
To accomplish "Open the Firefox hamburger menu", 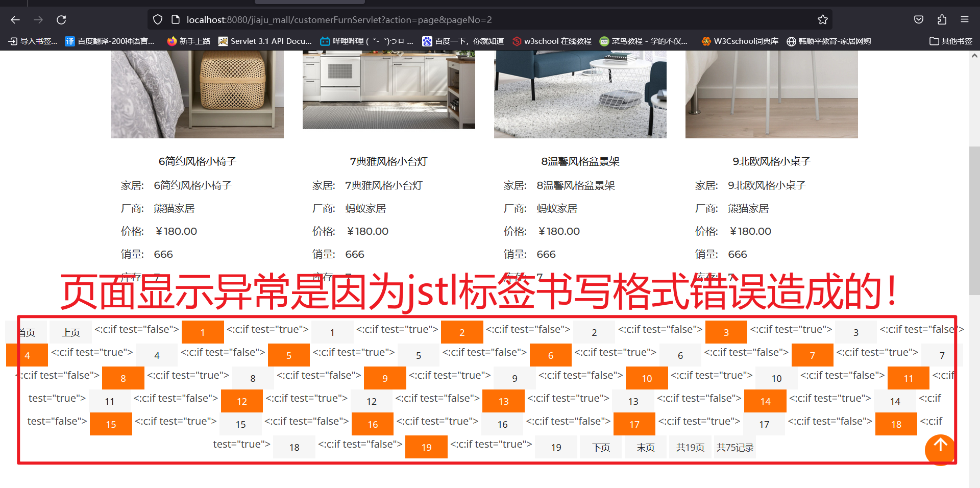I will point(965,20).
